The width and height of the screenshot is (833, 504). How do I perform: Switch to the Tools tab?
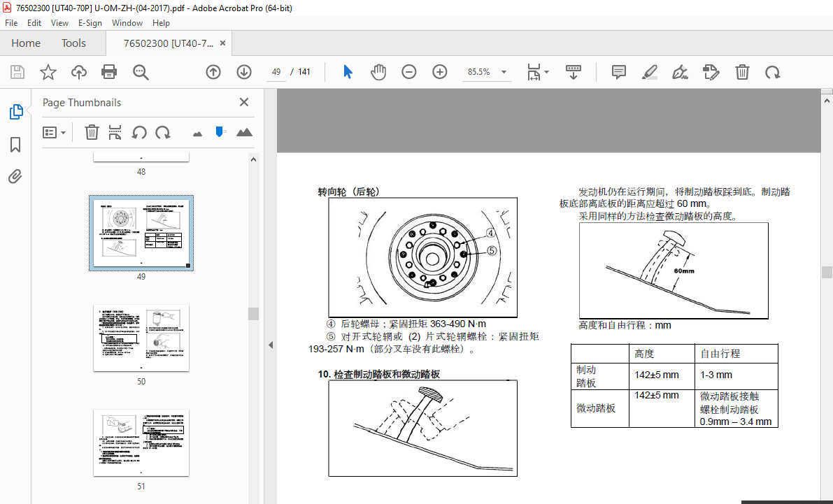click(x=73, y=43)
